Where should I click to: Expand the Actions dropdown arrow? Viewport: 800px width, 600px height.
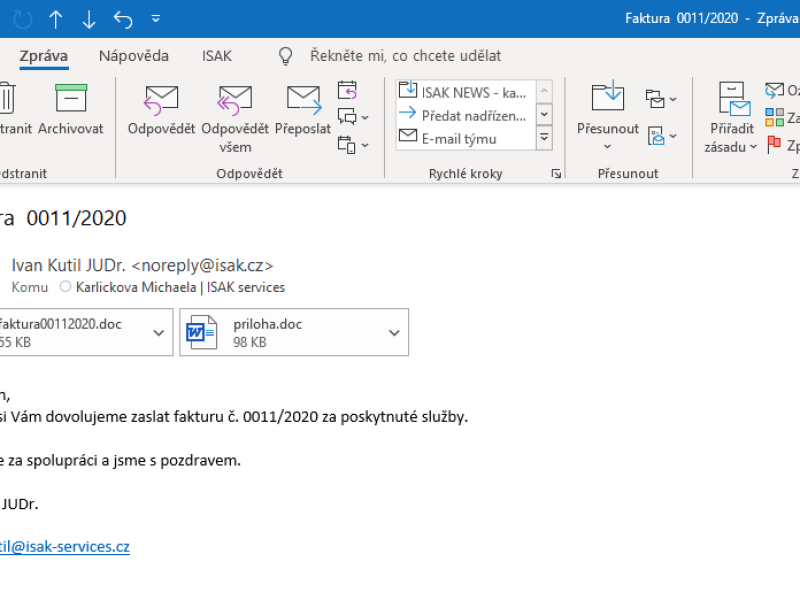coord(673,136)
